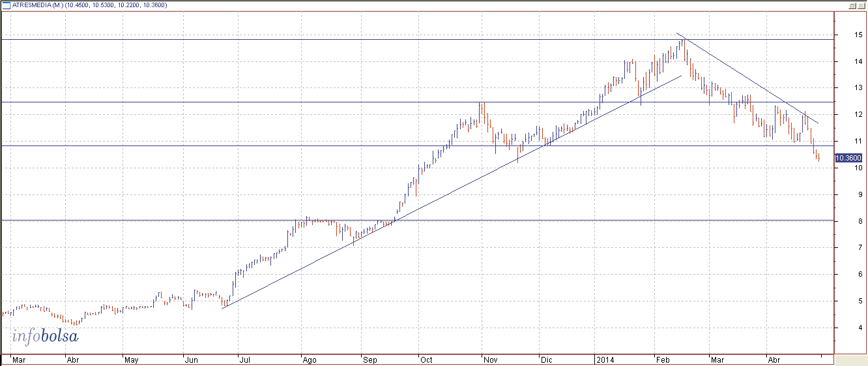
Task: Click the Nov date axis label
Action: (x=489, y=360)
